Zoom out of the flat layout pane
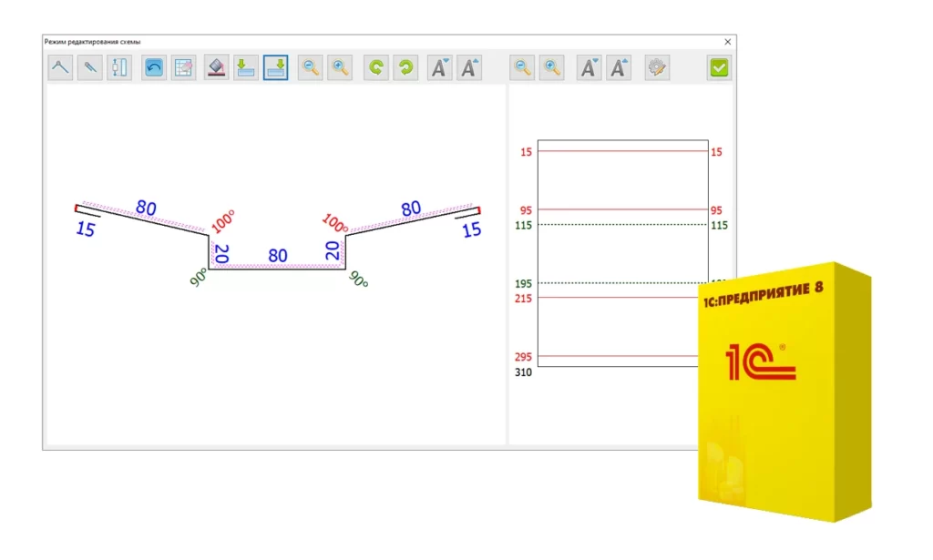Screen dimensions: 933x560 tap(522, 67)
